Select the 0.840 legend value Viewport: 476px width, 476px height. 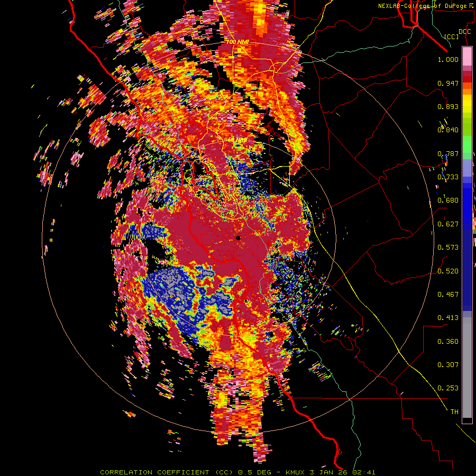[448, 130]
